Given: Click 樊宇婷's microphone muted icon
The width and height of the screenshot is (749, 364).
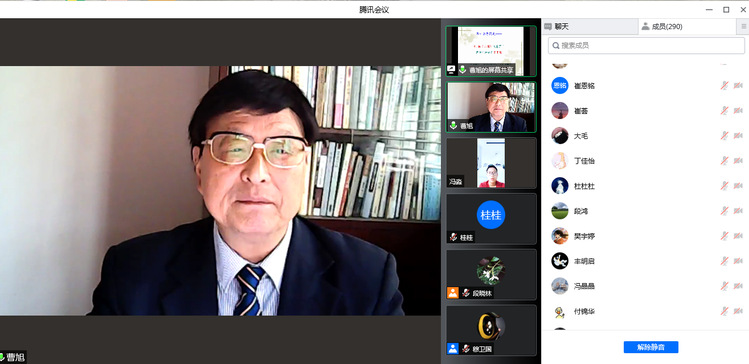Looking at the screenshot, I should pos(725,236).
